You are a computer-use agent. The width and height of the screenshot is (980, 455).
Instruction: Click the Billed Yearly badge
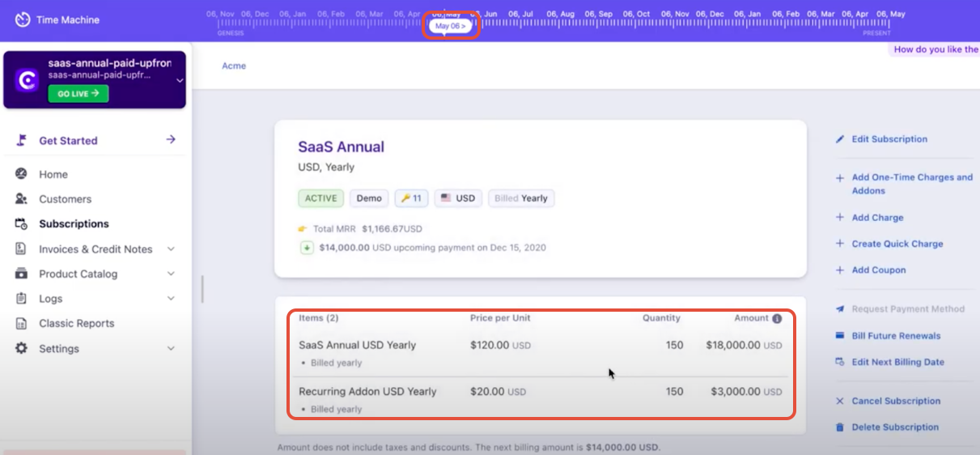click(521, 198)
